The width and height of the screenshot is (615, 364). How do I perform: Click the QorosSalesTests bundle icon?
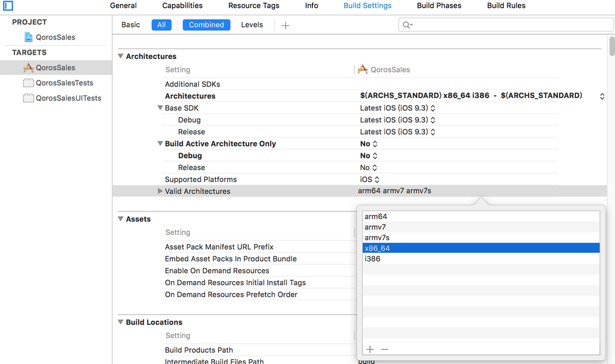click(28, 83)
